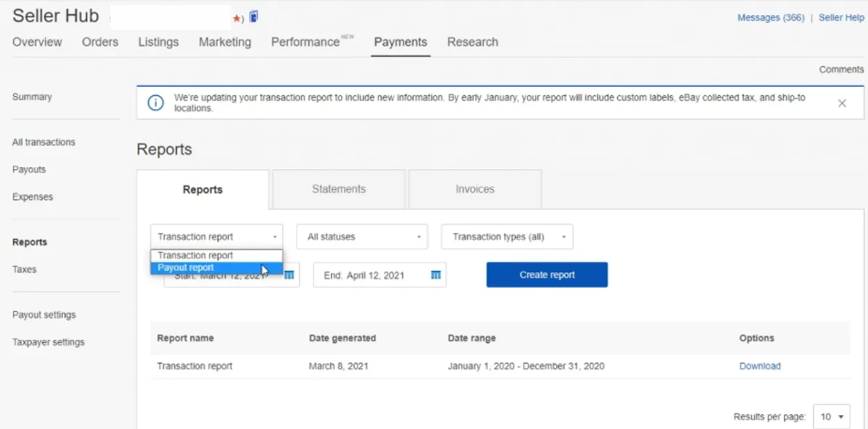Select Transaction report option in dropdown list

217,256
